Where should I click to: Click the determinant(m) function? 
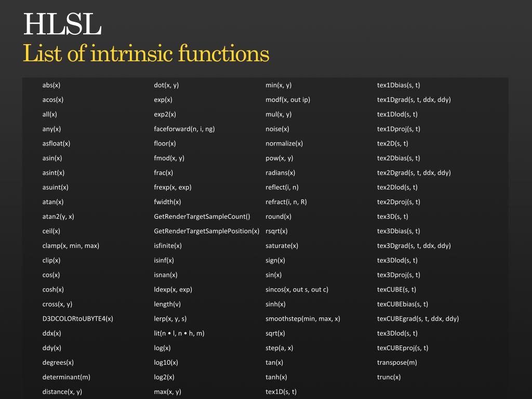66,377
